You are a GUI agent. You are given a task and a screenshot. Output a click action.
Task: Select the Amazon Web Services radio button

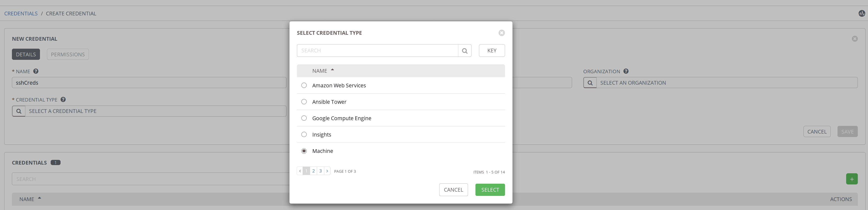point(304,85)
